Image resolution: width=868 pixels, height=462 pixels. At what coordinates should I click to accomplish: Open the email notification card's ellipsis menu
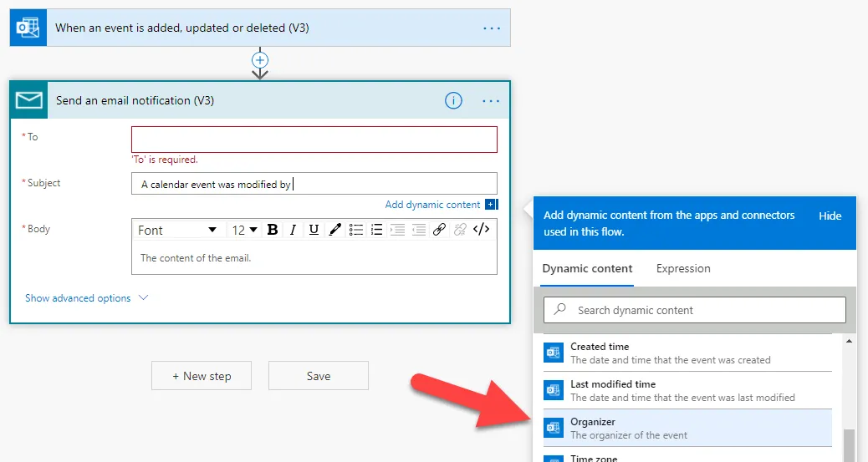(491, 101)
